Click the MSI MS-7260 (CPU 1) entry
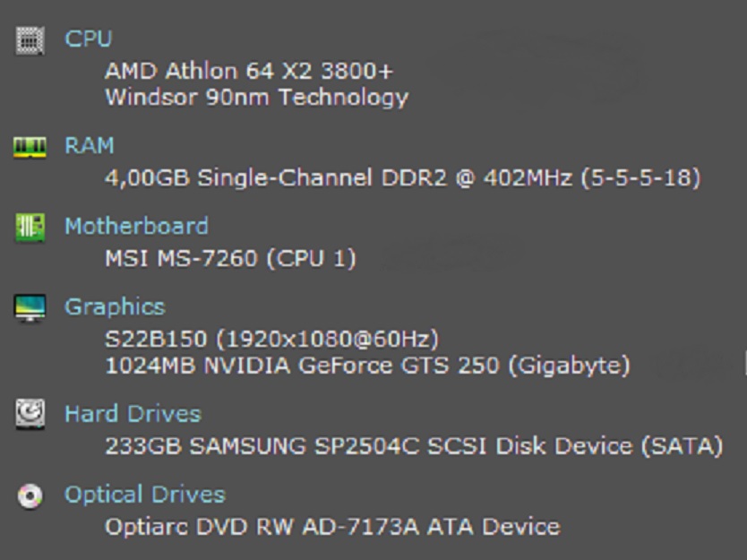The height and width of the screenshot is (560, 747). pos(230,259)
